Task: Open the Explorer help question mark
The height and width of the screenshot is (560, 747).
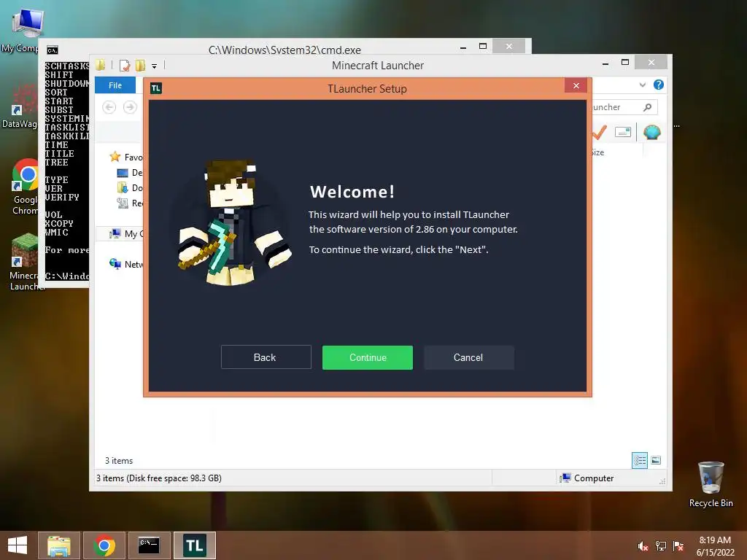Action: (x=659, y=85)
